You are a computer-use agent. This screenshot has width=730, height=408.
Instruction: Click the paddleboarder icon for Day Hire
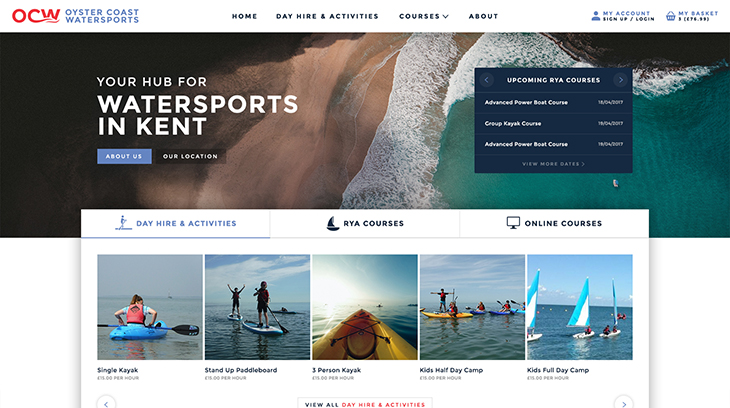pyautogui.click(x=123, y=223)
